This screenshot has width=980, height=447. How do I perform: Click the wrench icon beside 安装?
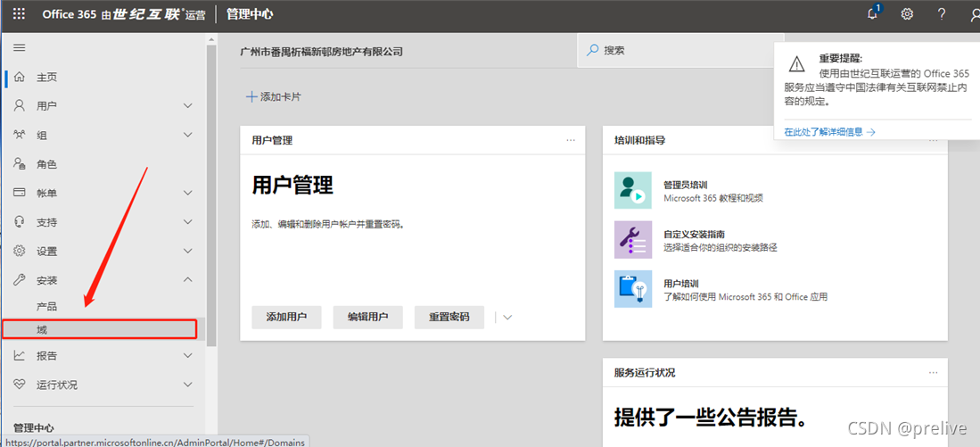tap(20, 280)
